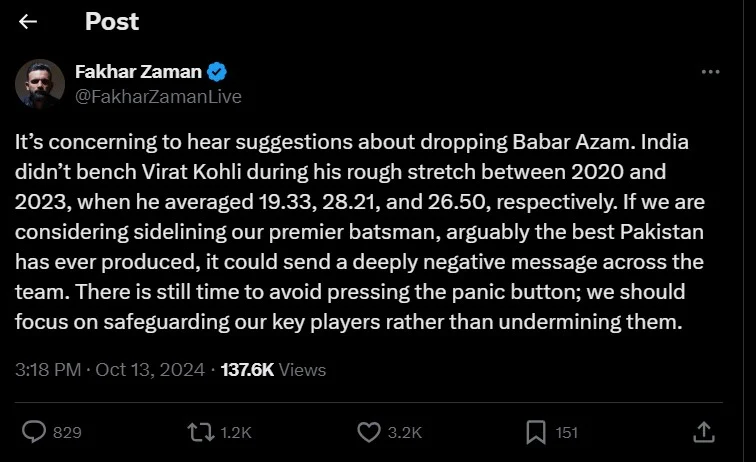Viewport: 756px width, 462px height.
Task: Click the 1.2K reposts count
Action: pos(235,432)
